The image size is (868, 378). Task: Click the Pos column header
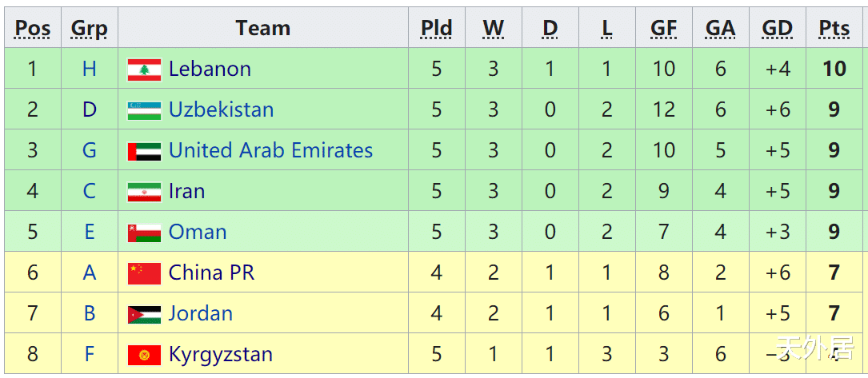(33, 29)
